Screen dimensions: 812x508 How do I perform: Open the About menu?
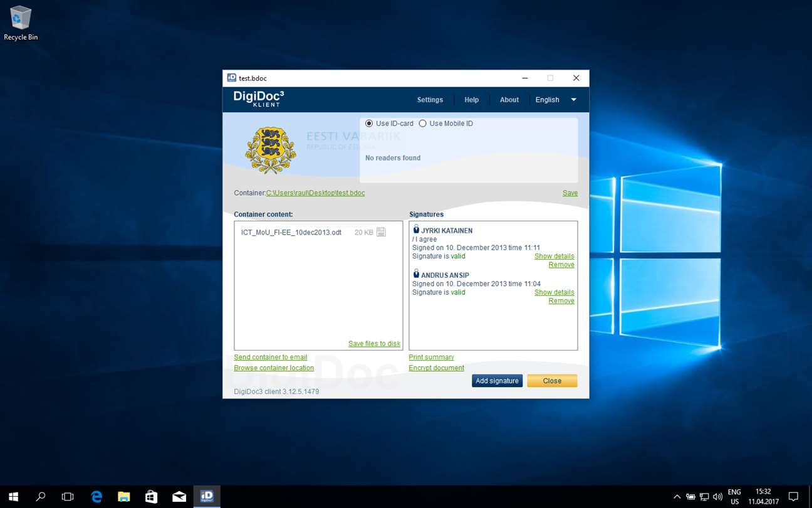[509, 100]
